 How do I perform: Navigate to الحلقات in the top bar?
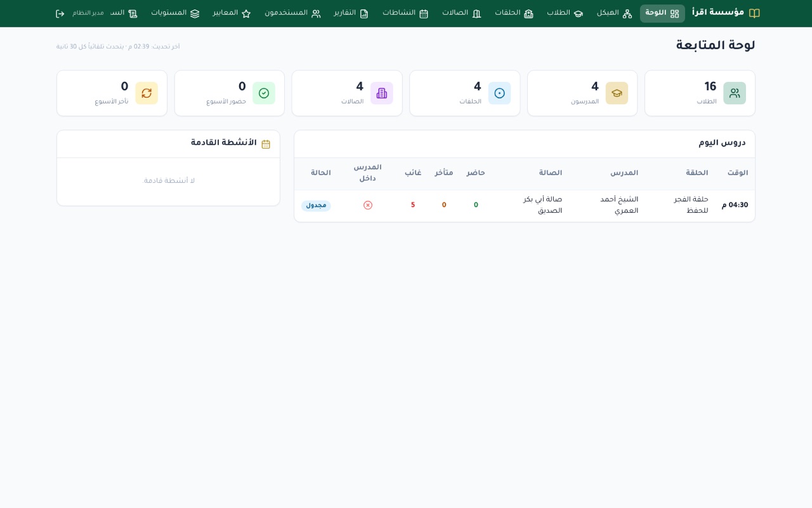(514, 13)
